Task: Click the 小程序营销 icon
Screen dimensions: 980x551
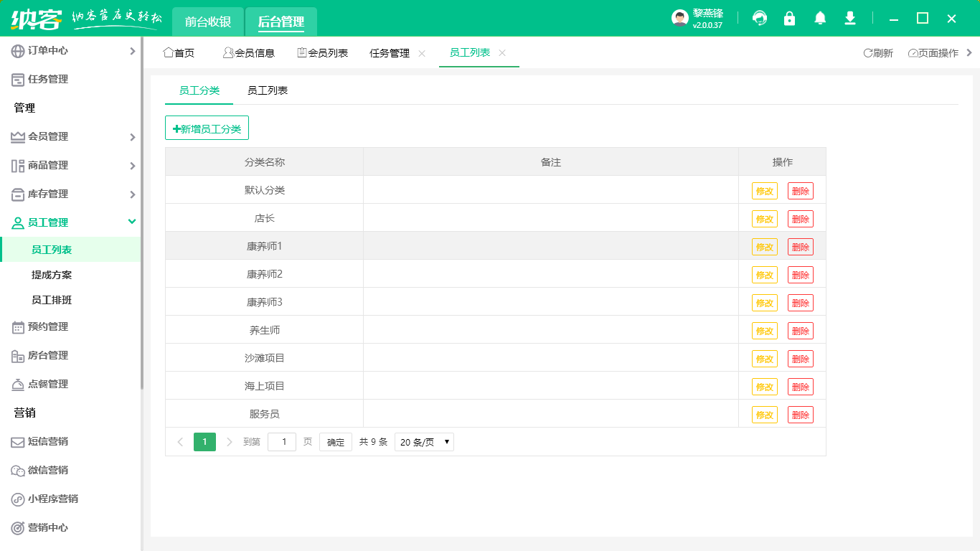Action: click(x=18, y=499)
